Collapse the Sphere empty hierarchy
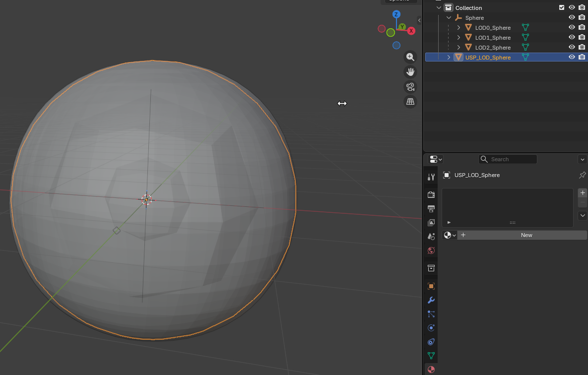Viewport: 588px width, 375px height. pyautogui.click(x=449, y=18)
